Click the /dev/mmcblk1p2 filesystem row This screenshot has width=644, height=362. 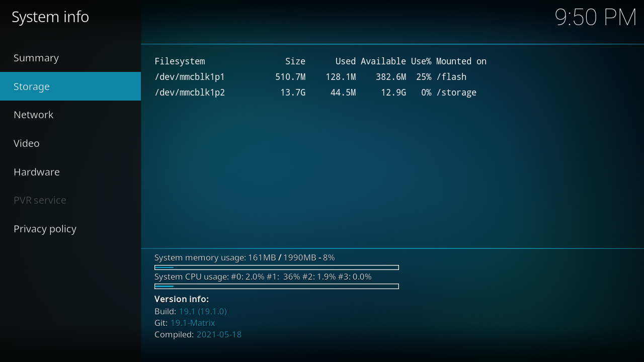pos(190,93)
